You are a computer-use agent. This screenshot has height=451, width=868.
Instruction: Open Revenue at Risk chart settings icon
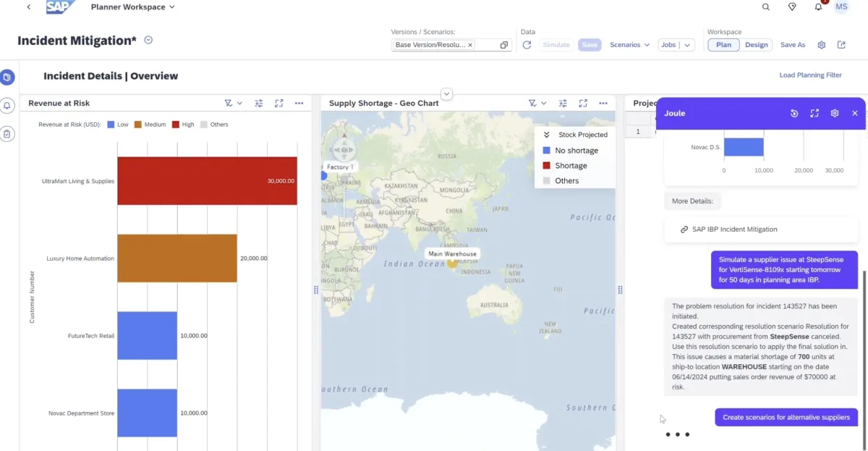click(x=259, y=104)
